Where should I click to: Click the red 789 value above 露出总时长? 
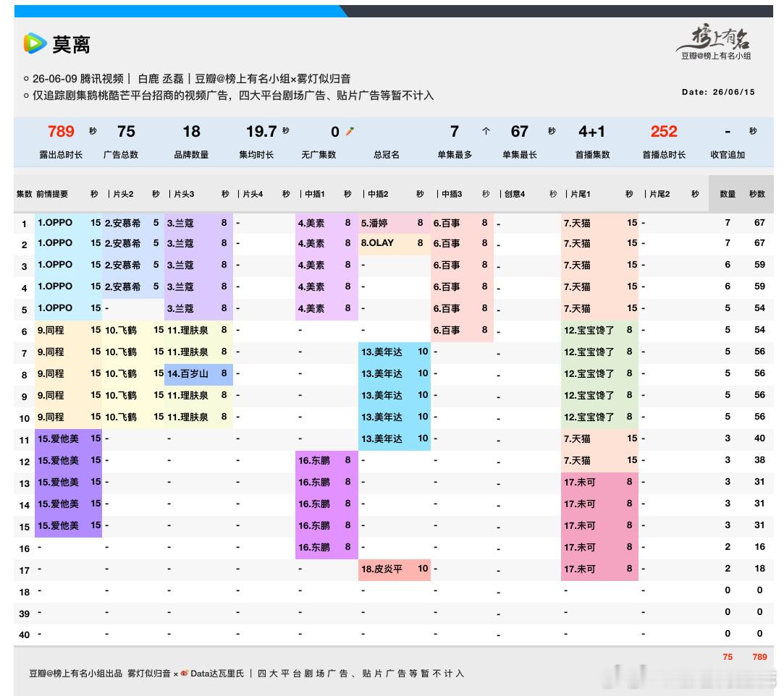tap(61, 132)
